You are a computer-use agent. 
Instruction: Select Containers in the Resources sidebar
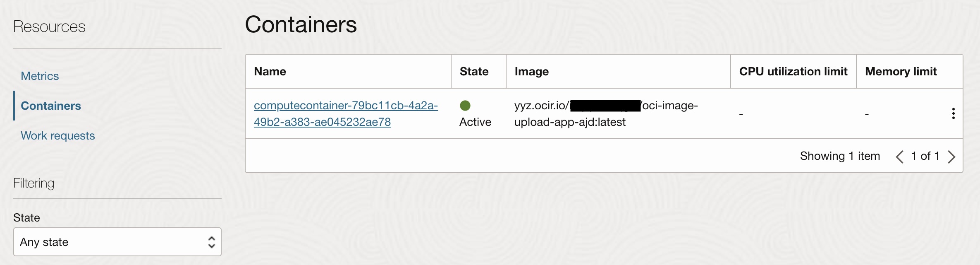[51, 106]
